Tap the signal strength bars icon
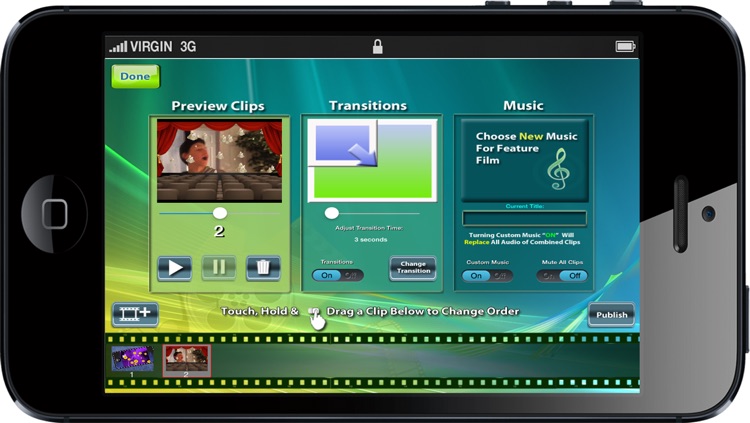750x423 pixels. (118, 46)
